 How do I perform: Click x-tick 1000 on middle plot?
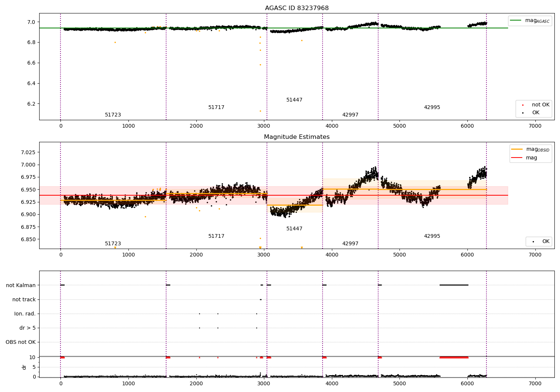(128, 255)
